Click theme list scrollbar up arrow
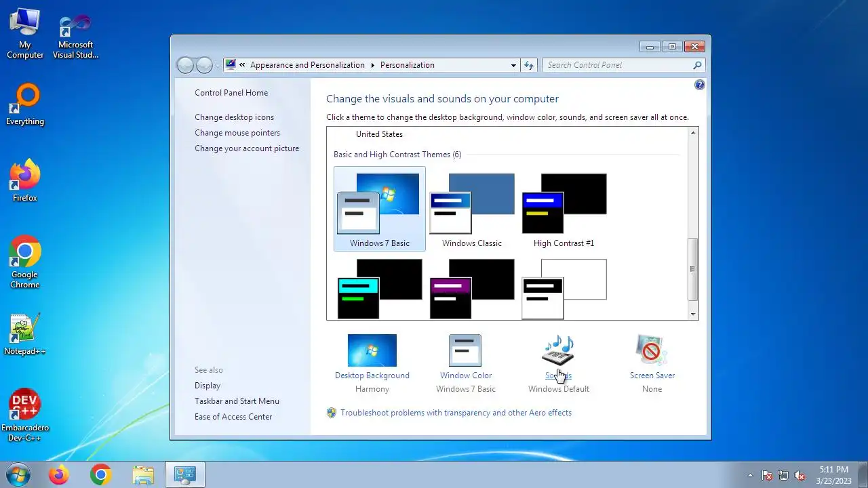The height and width of the screenshot is (488, 868). [692, 133]
